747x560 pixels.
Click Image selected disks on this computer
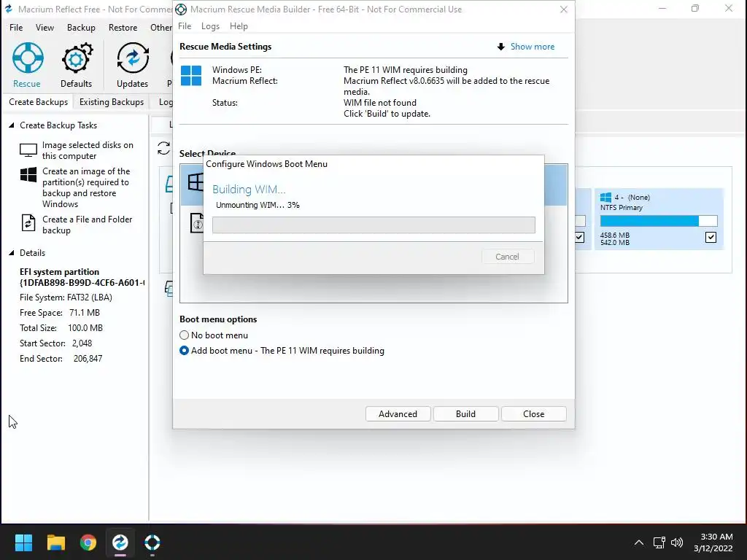pos(88,150)
